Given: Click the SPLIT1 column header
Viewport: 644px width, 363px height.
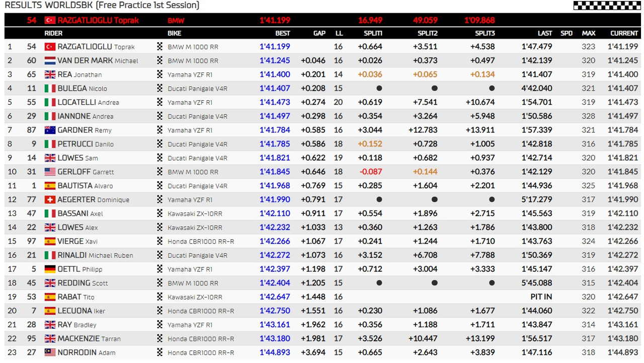Looking at the screenshot, I should click(373, 33).
